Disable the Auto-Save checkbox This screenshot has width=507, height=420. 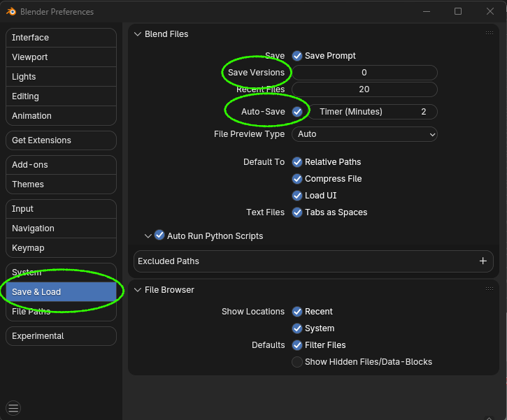297,112
